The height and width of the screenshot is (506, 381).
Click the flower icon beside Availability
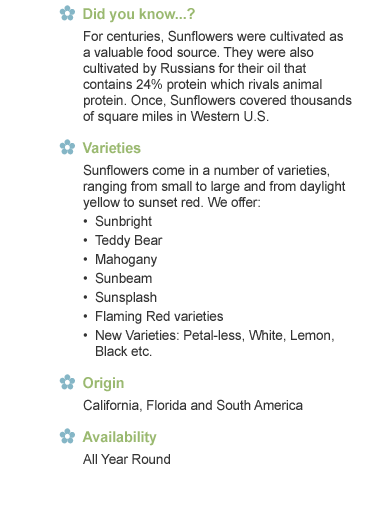tap(67, 436)
